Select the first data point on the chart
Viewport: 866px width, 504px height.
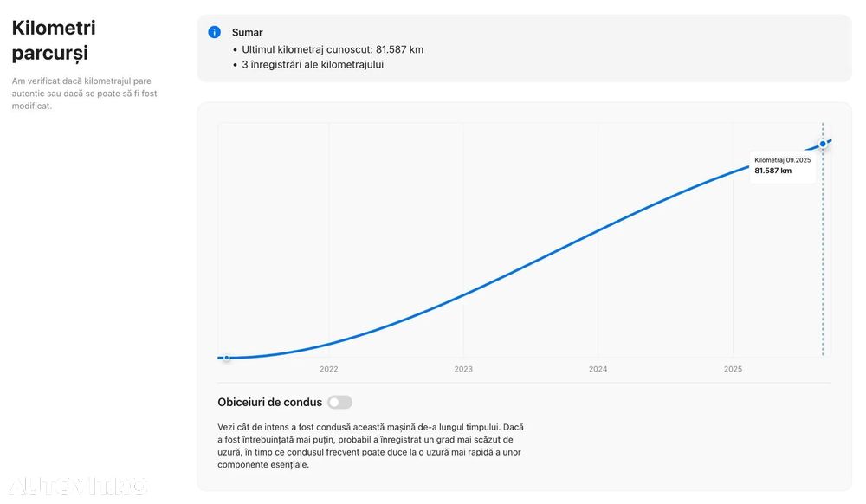point(226,357)
